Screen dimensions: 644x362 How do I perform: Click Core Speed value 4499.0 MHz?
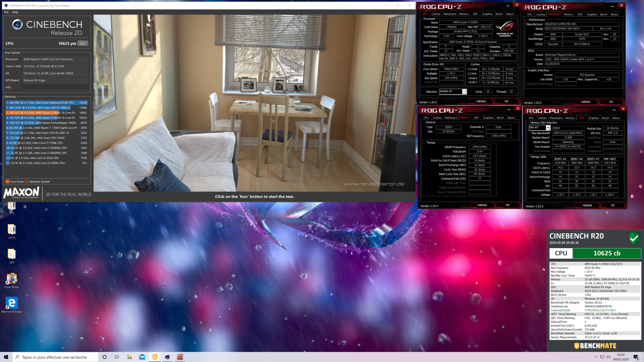[x=451, y=69]
